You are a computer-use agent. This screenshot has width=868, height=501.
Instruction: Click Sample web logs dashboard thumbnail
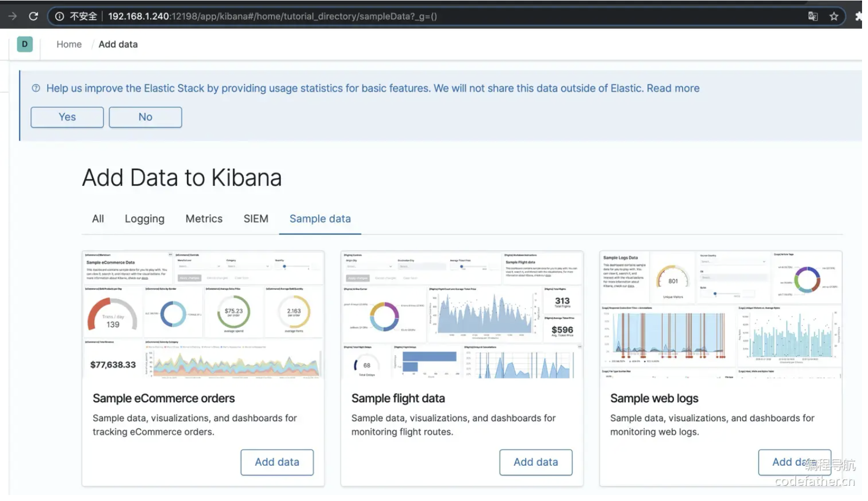coord(721,315)
